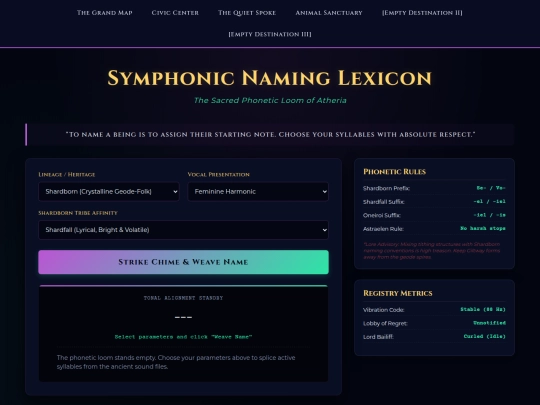Click the 'Lobby of Regret:' metric label
This screenshot has width=540, height=405.
pos(385,323)
